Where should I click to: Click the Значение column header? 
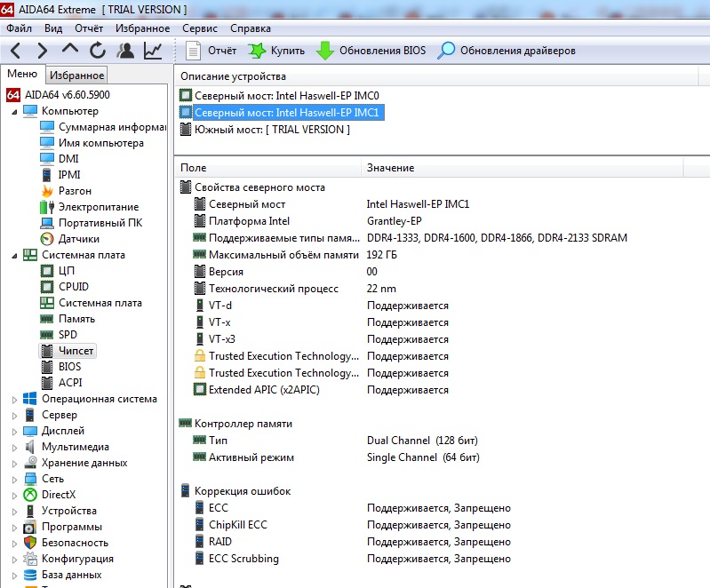pos(522,168)
